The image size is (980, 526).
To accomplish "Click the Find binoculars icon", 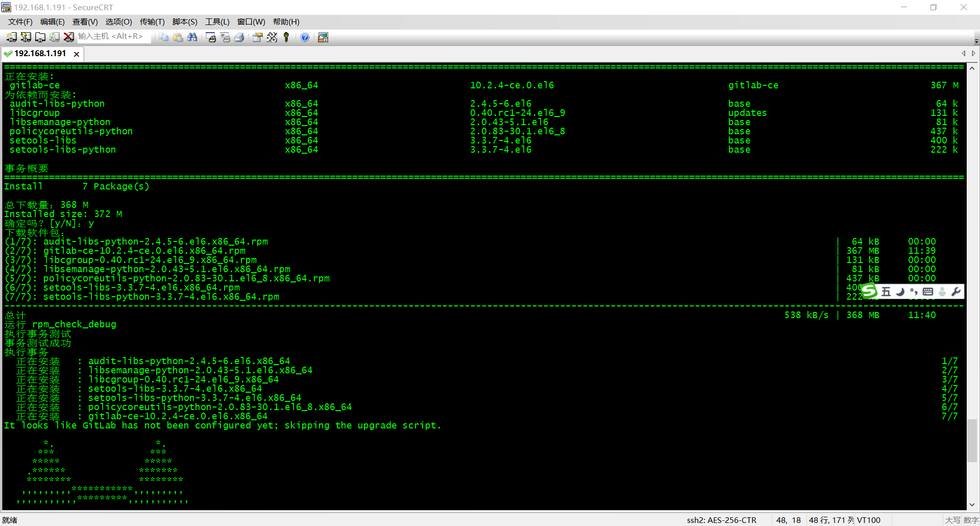I will [x=192, y=37].
